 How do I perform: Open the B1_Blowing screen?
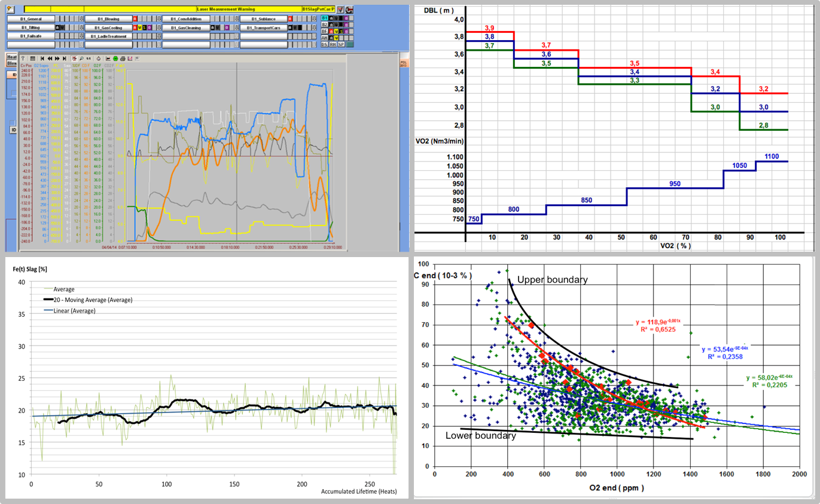point(109,19)
